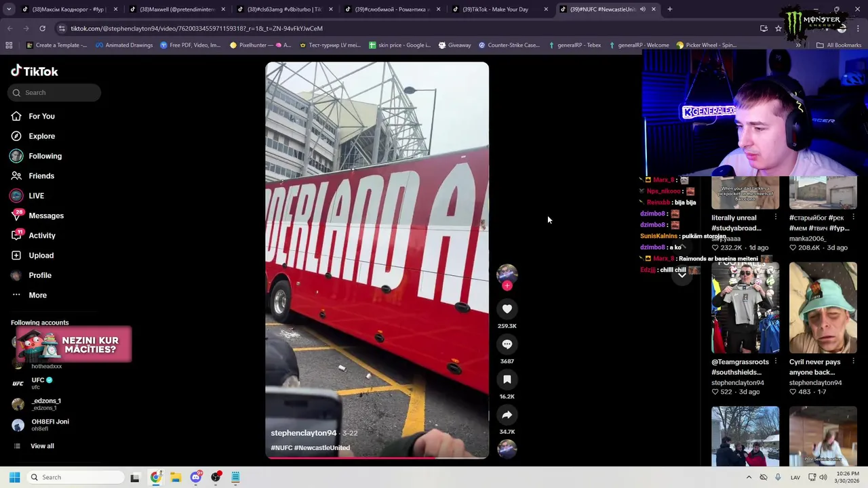
Task: Click the #NUFC hashtag
Action: (x=281, y=447)
